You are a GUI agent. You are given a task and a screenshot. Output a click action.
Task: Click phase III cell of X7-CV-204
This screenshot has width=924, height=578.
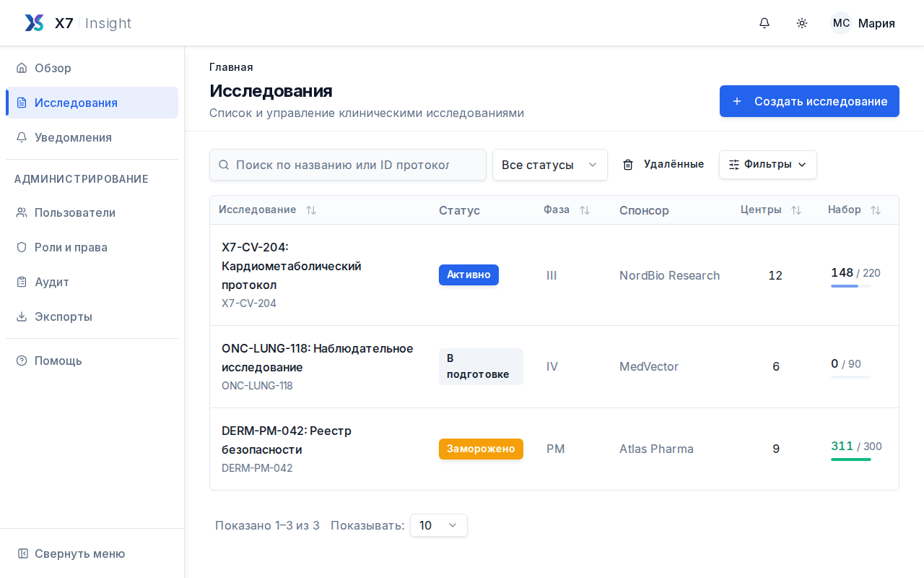(x=552, y=275)
